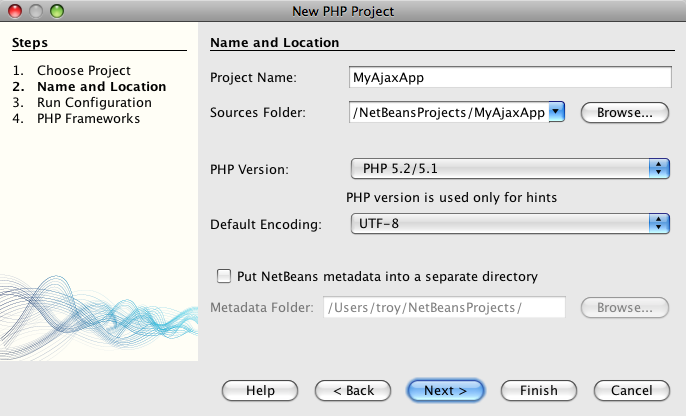Select the Run Configuration step
This screenshot has height=416, width=686.
[94, 103]
